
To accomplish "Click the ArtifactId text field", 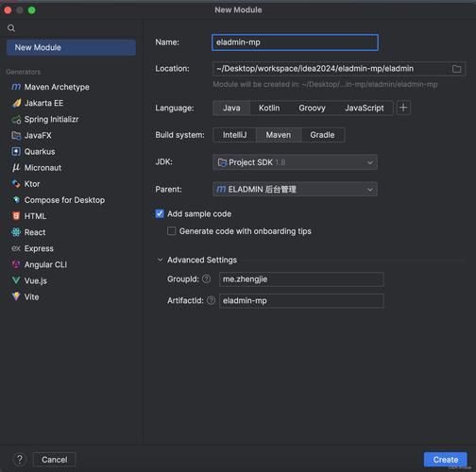I will click(301, 301).
